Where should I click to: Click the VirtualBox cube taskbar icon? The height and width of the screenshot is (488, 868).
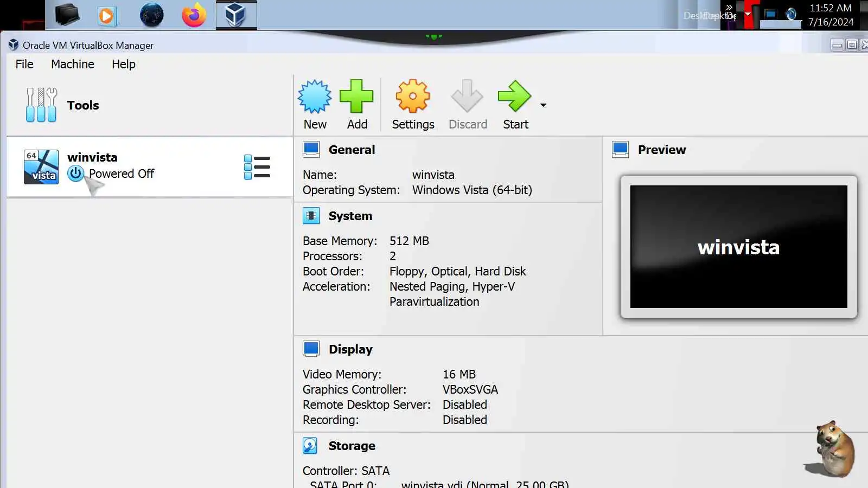[236, 15]
